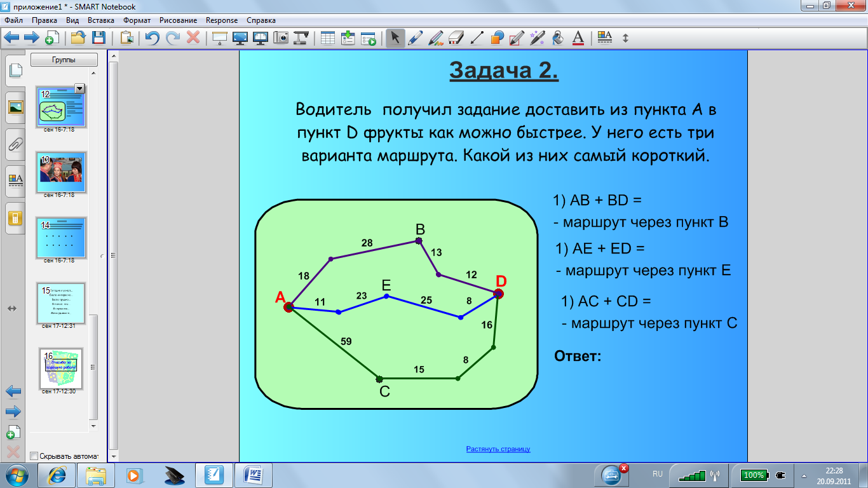Open the Properties tool in the top toolbar
Image resolution: width=868 pixels, height=488 pixels.
(x=605, y=37)
